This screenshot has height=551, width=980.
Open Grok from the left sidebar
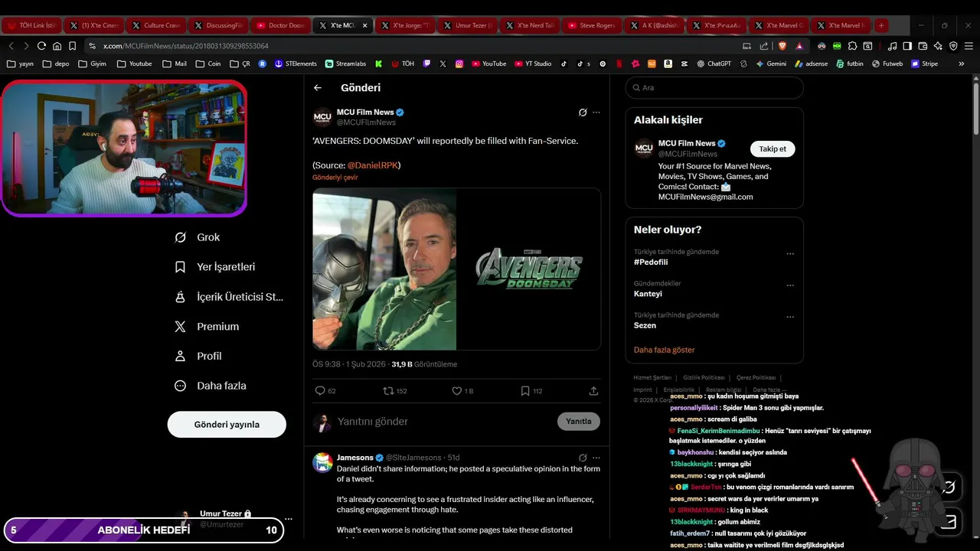tap(198, 237)
